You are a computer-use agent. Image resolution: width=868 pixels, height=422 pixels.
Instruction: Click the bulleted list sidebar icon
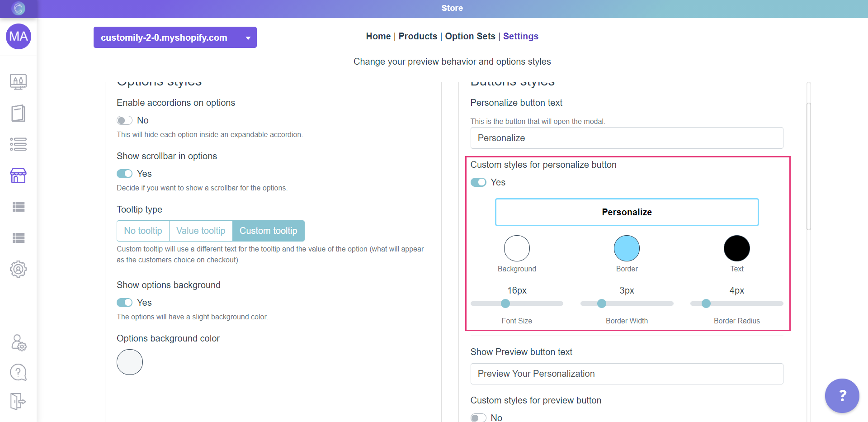pyautogui.click(x=18, y=144)
